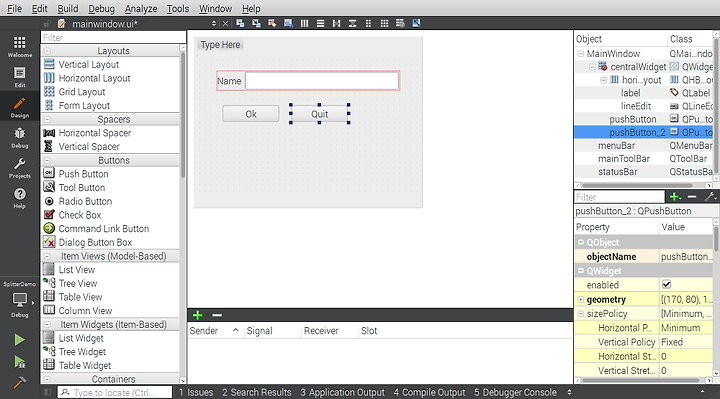Collapse the sizePolicy property
Screen dimensions: 720x399
coord(580,314)
